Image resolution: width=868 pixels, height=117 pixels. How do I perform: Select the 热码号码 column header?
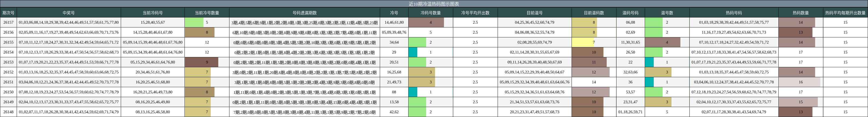tap(734, 12)
